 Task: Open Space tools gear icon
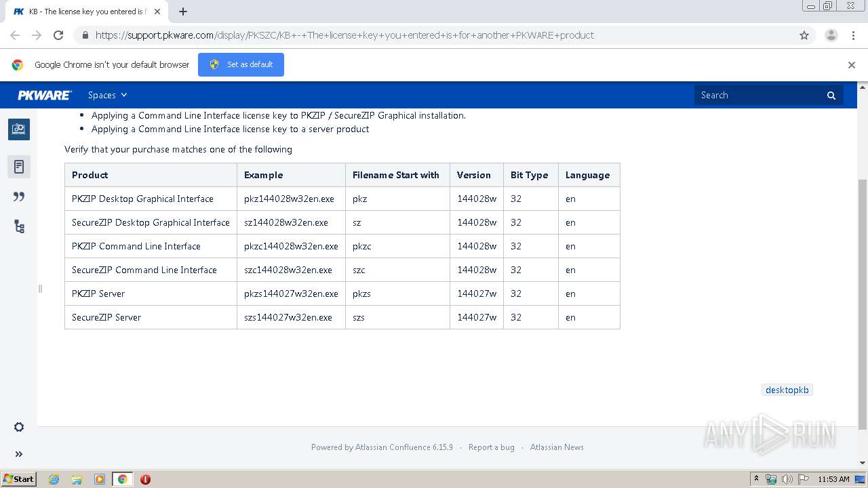tap(19, 427)
